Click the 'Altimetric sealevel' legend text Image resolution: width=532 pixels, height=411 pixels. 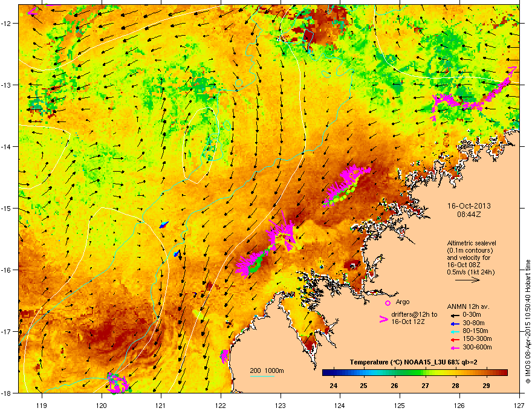[x=472, y=243]
